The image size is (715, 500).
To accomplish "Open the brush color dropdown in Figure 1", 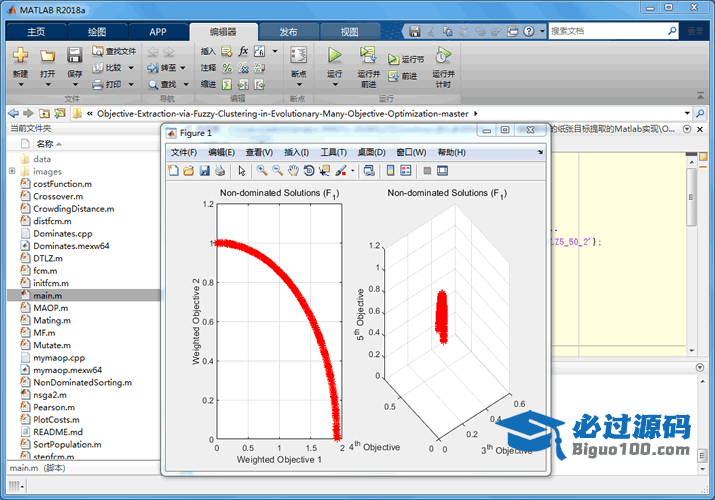I will click(352, 171).
